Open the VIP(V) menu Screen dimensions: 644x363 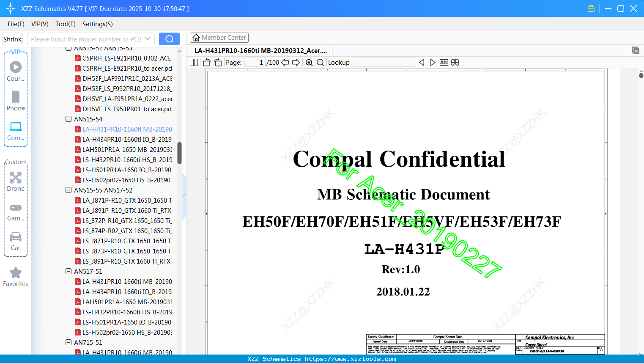point(40,24)
